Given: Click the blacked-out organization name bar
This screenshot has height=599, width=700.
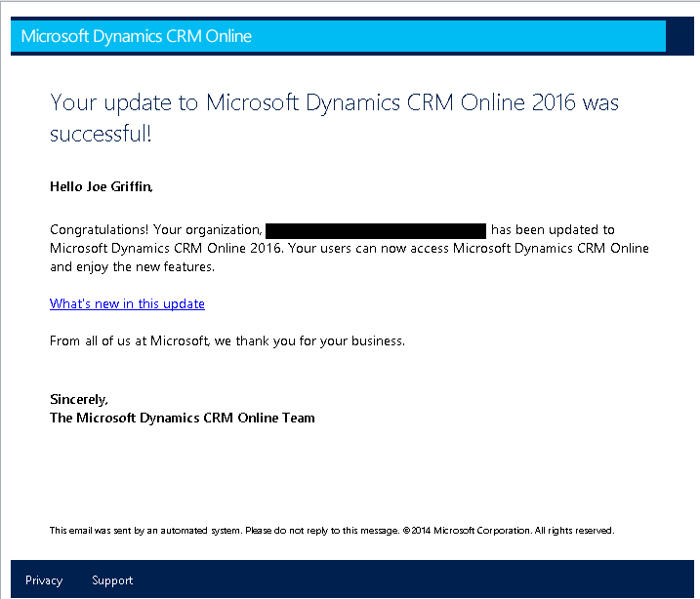Looking at the screenshot, I should coord(376,230).
